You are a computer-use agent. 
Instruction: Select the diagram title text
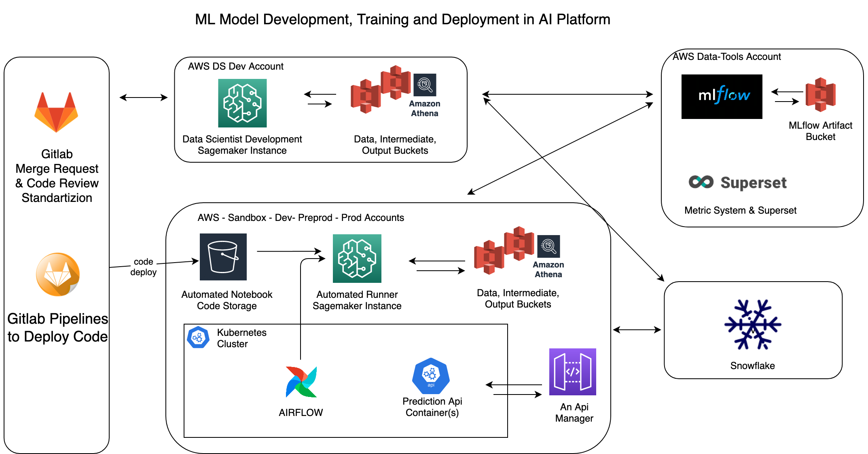[x=402, y=19]
